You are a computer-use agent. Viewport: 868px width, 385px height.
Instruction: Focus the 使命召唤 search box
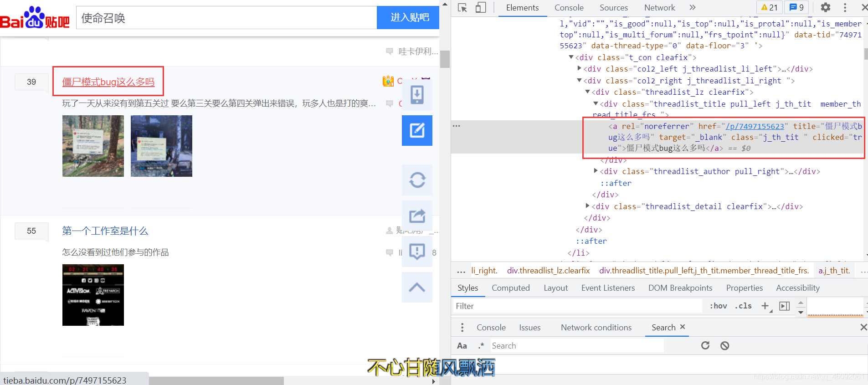226,18
